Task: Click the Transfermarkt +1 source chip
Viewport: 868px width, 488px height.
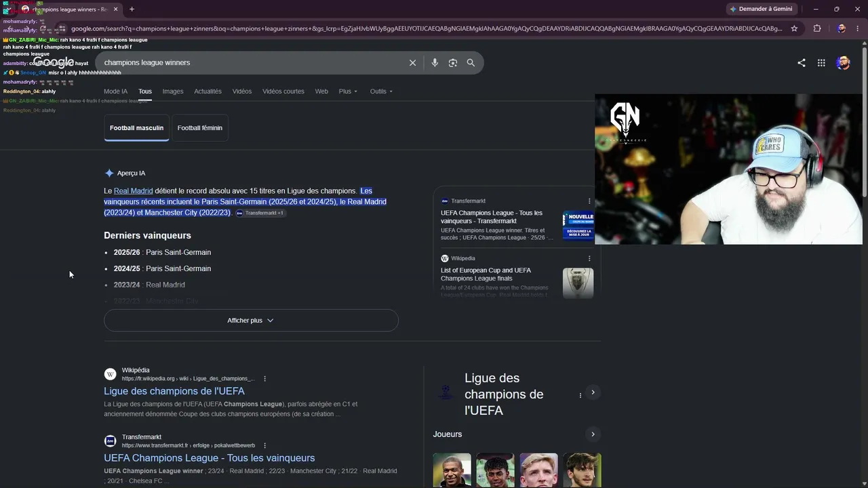Action: 261,213
